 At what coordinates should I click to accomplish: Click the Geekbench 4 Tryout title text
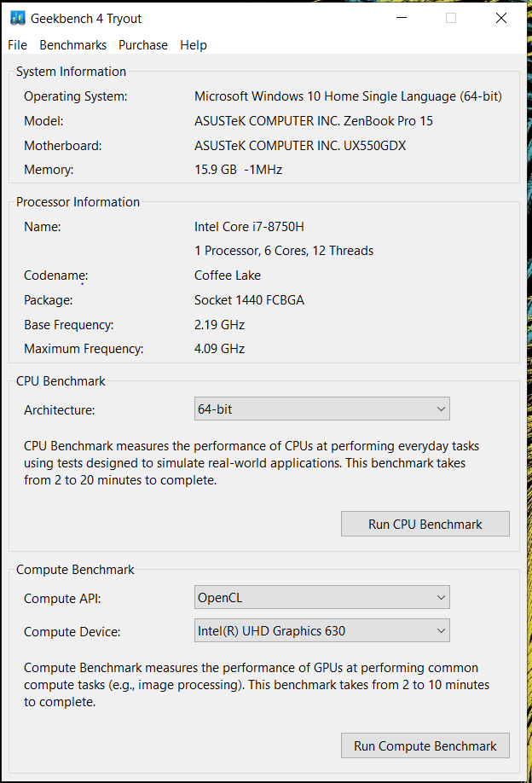86,18
